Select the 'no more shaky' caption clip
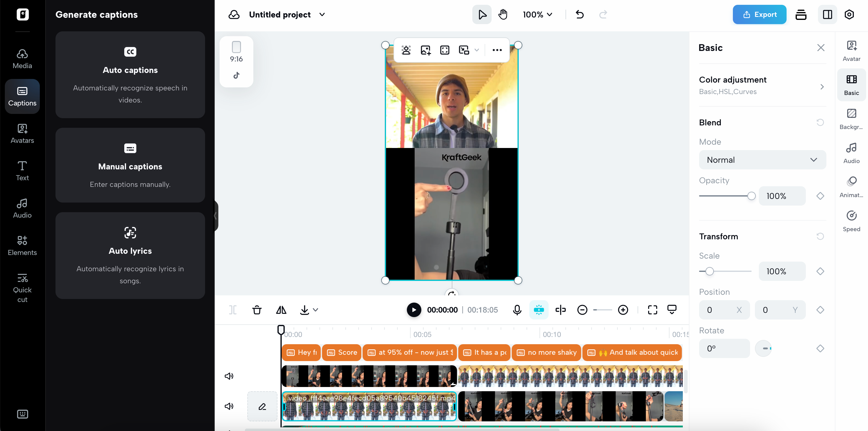Viewport: 868px width, 431px height. pyautogui.click(x=546, y=352)
